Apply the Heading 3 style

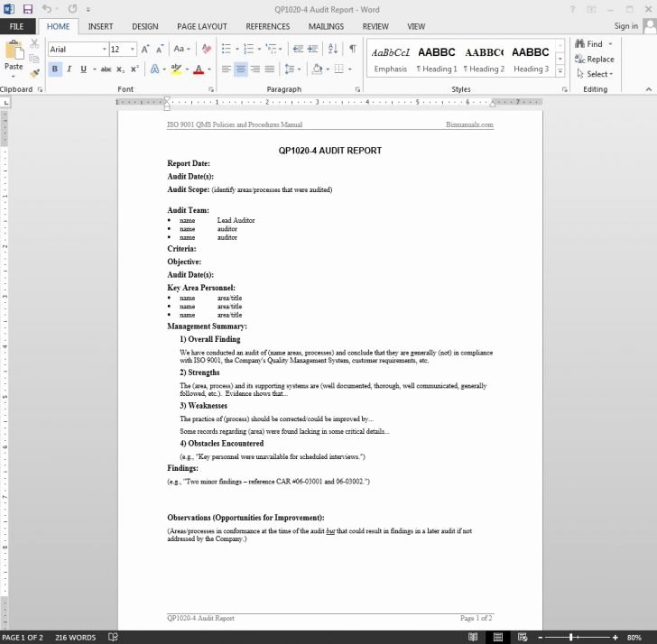tap(531, 59)
